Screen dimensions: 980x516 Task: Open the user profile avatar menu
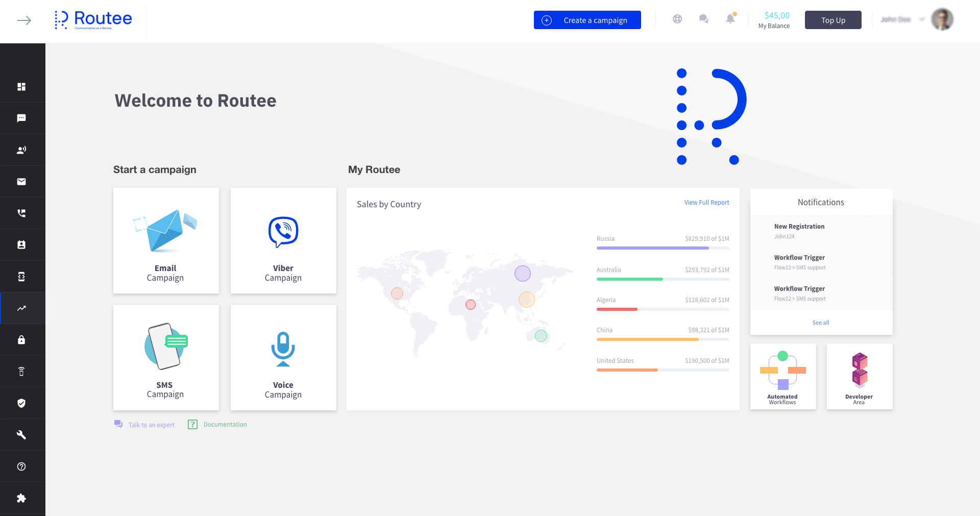(942, 19)
